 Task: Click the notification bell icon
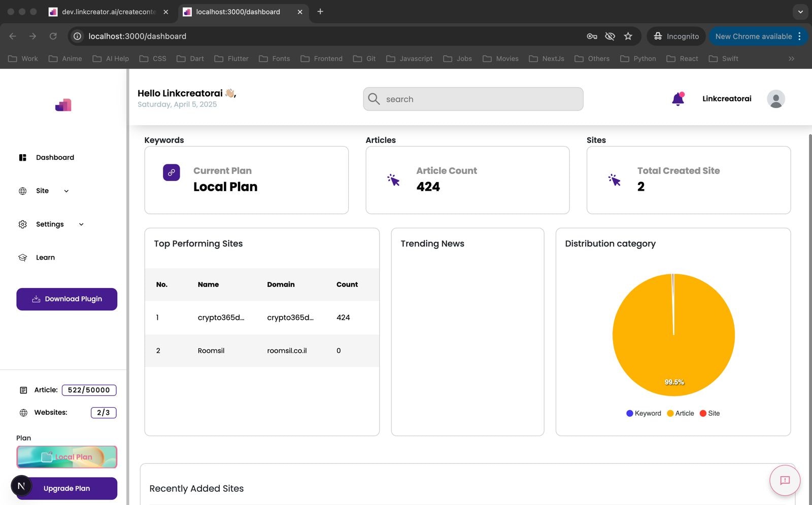678,99
